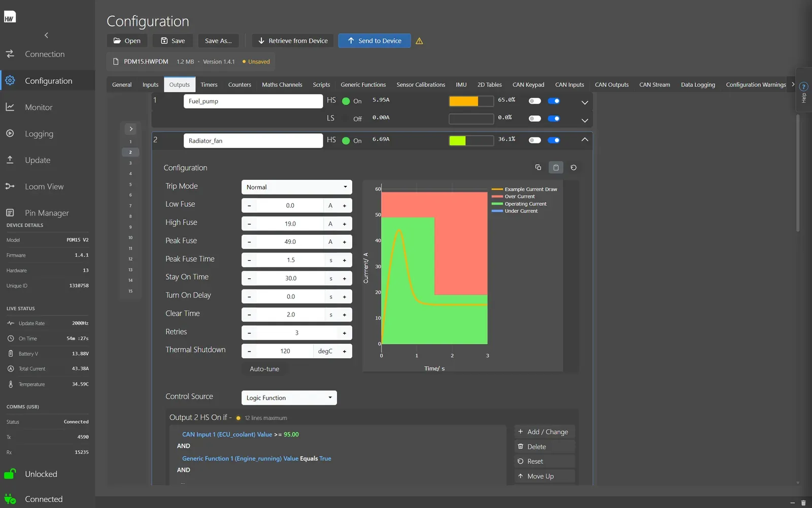
Task: Open the Control Source dropdown
Action: click(x=289, y=398)
